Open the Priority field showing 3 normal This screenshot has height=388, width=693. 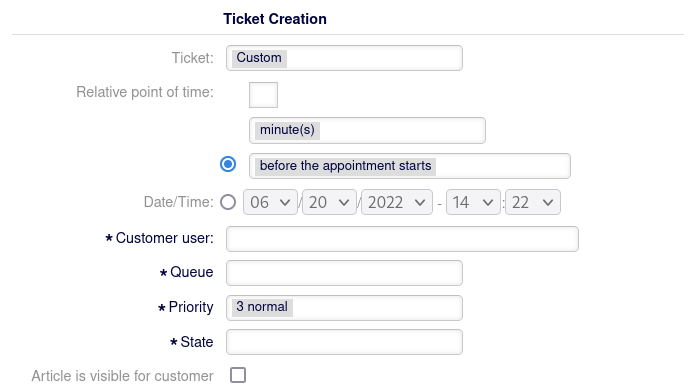pos(344,308)
